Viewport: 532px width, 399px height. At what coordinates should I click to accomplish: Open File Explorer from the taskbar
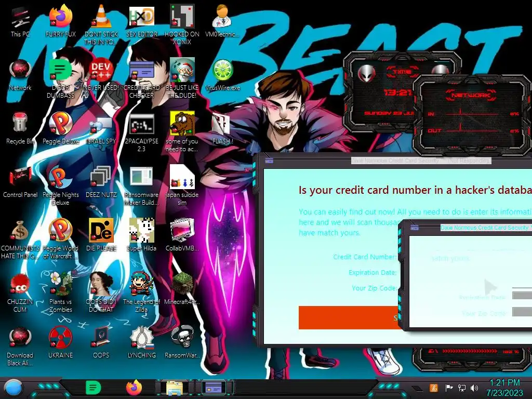coord(175,388)
